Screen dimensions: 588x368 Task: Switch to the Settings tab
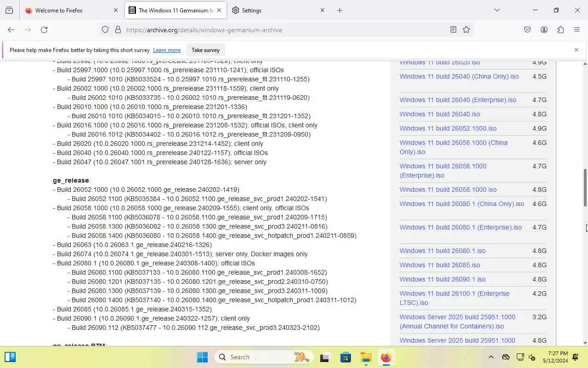278,10
